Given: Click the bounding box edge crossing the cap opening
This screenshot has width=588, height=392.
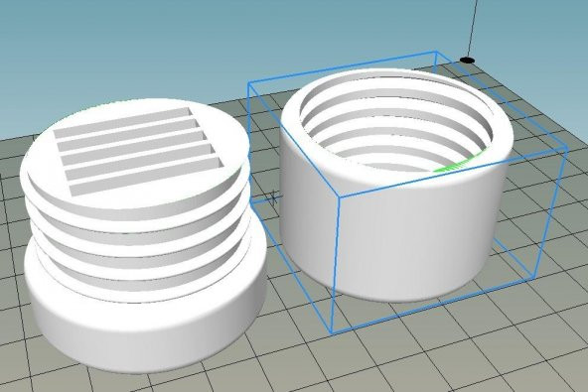Looking at the screenshot, I should [x=452, y=172].
